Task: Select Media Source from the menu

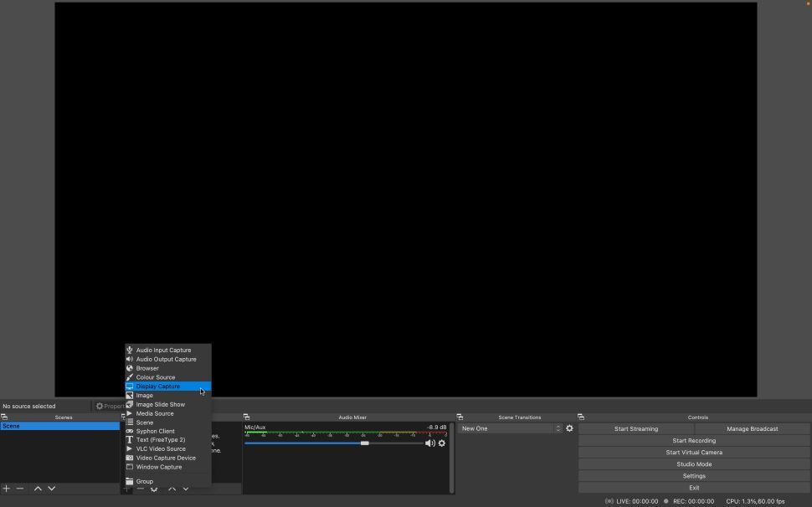Action: [167, 413]
